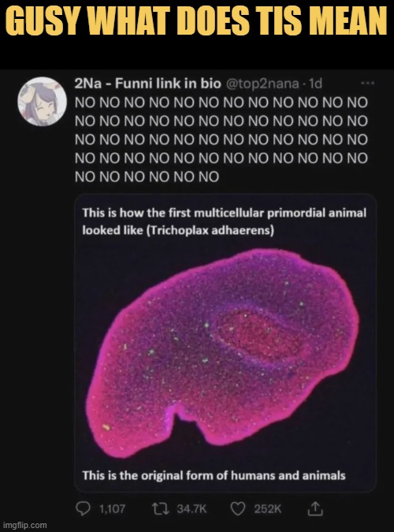Open the three-dot more options menu

tap(367, 83)
